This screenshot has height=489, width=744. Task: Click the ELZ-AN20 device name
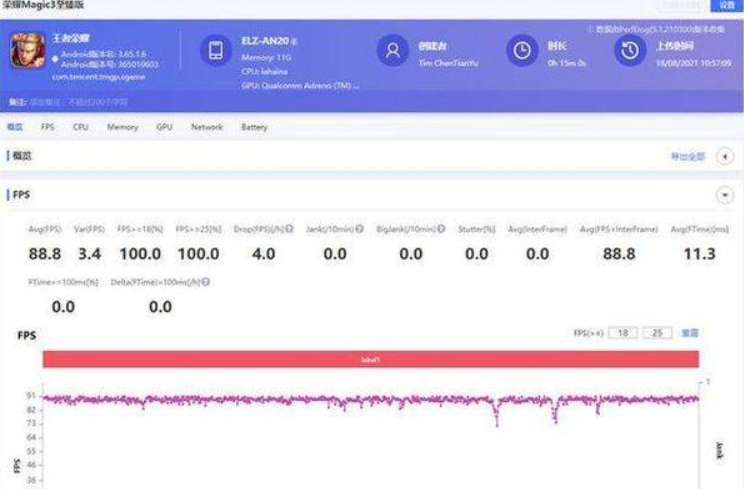(265, 41)
